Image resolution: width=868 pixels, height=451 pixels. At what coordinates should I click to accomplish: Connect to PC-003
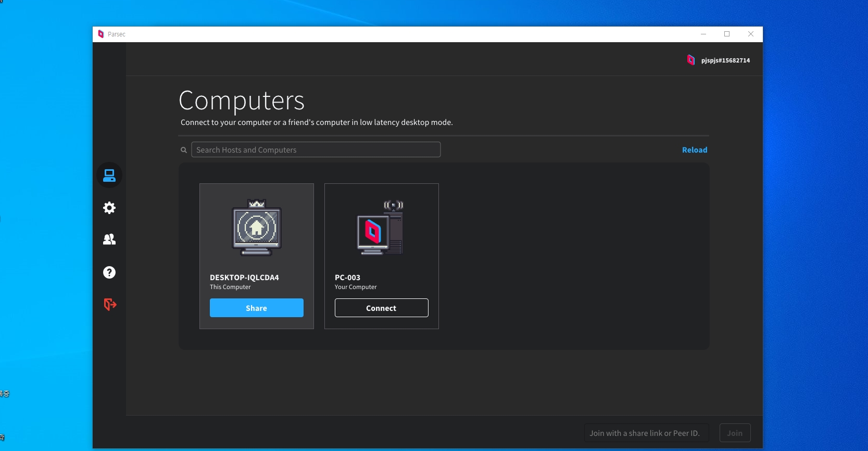tap(382, 308)
